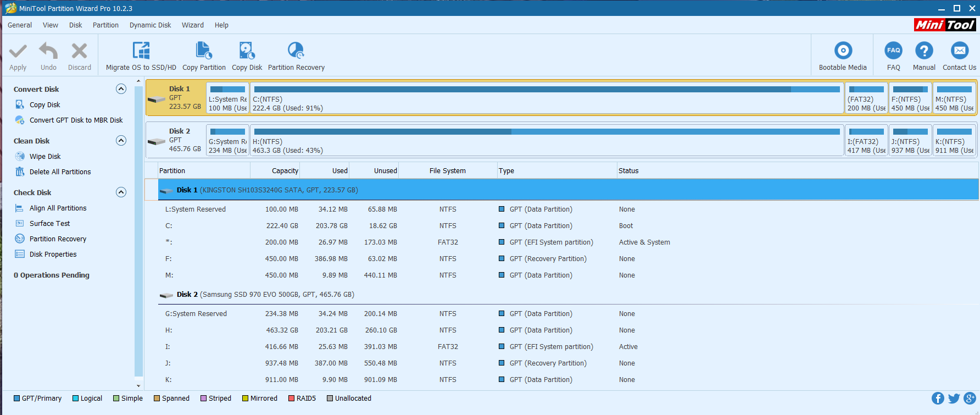Image resolution: width=980 pixels, height=415 pixels.
Task: Sort by Partition column header
Action: pos(204,171)
